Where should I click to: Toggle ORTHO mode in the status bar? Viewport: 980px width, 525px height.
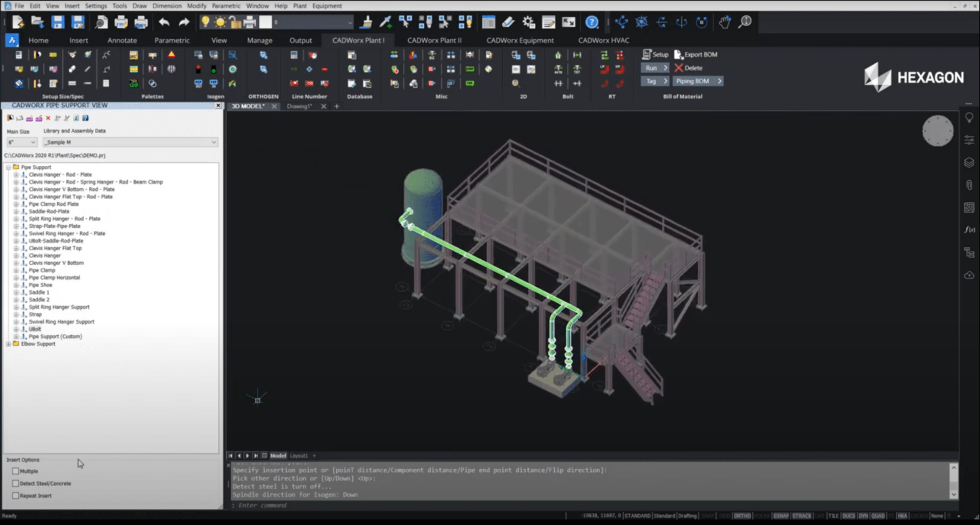coord(743,516)
